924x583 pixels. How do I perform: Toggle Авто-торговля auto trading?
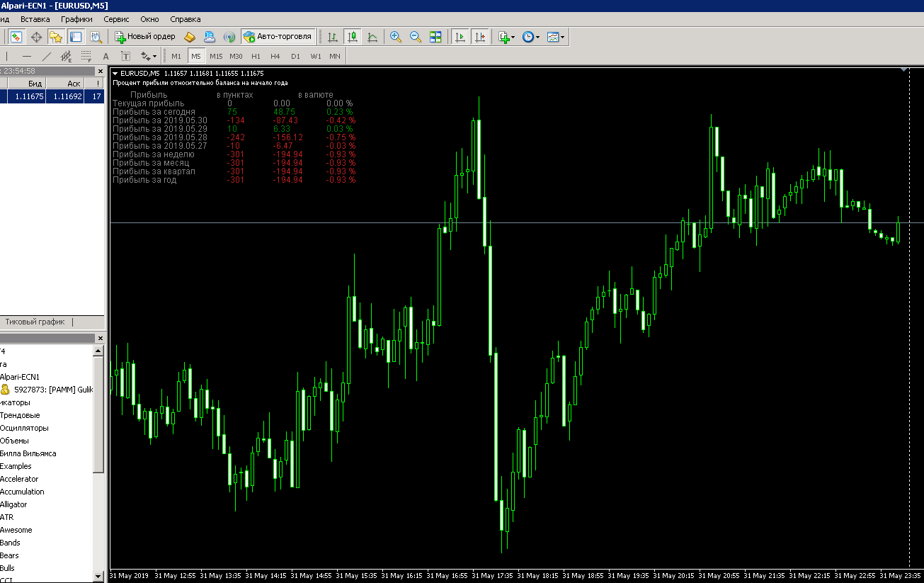[278, 37]
